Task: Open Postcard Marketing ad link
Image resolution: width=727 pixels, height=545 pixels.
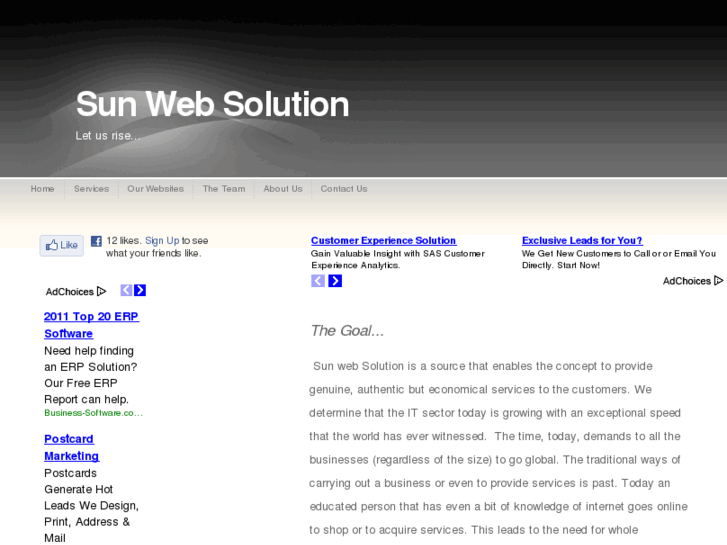Action: pos(71,448)
